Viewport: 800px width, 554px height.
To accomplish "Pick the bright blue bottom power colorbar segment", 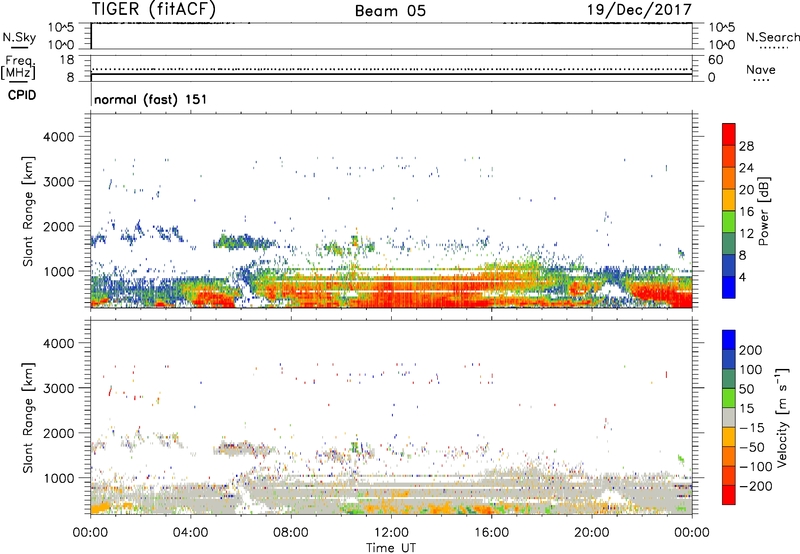I will tap(729, 287).
